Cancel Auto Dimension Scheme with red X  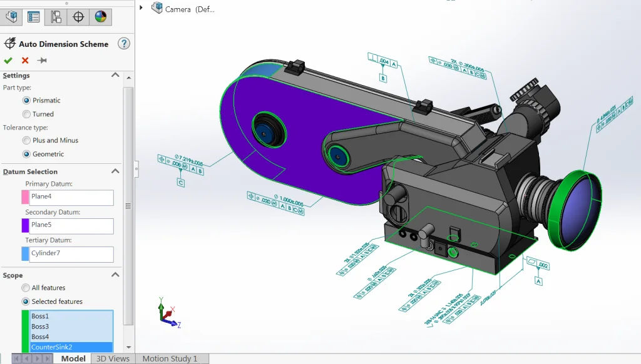coord(24,60)
